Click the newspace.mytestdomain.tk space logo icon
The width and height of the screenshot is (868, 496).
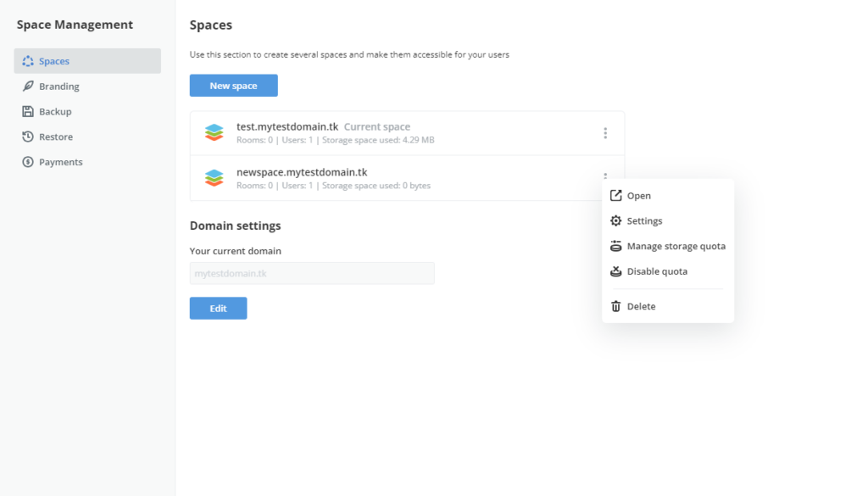[214, 178]
